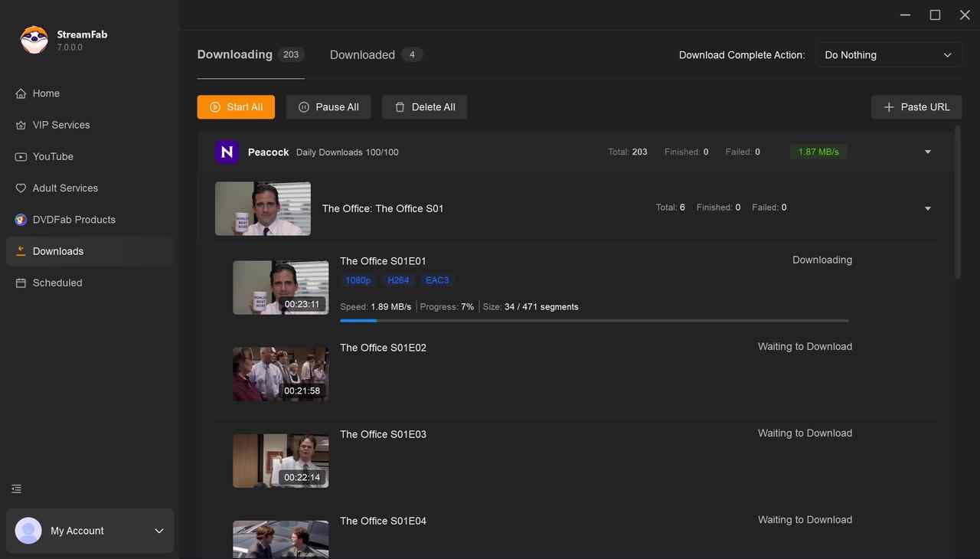Expand the Download Complete Action dropdown

pyautogui.click(x=888, y=54)
